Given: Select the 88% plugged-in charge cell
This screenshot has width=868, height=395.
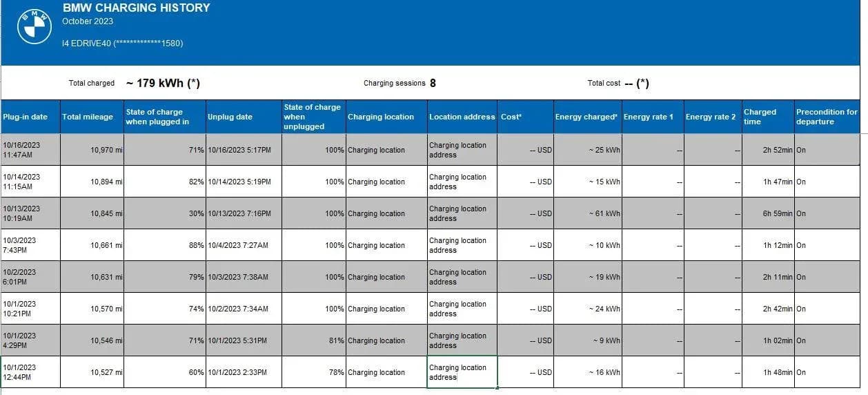Looking at the screenshot, I should tap(165, 245).
